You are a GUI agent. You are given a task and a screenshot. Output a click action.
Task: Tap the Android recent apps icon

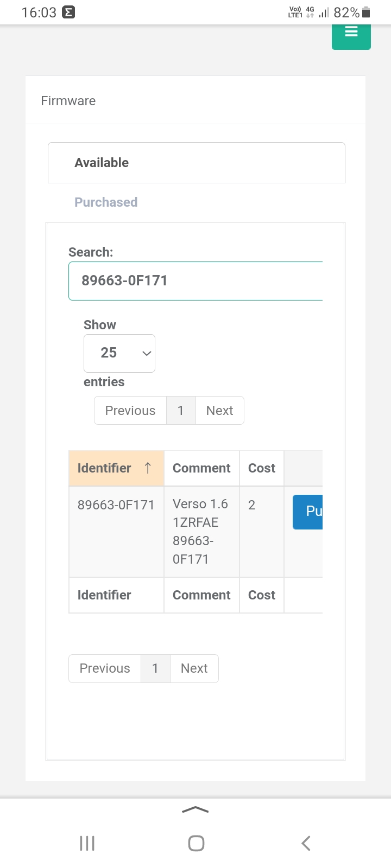(87, 843)
